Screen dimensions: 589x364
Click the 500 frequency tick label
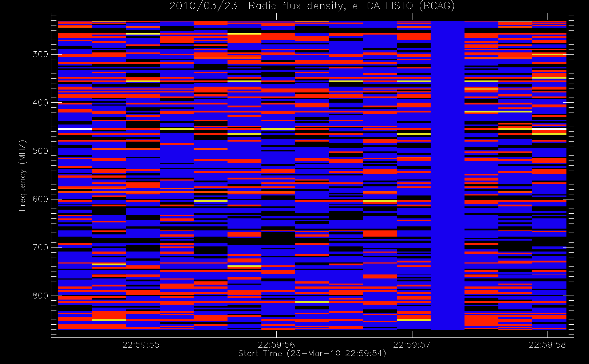click(40, 151)
